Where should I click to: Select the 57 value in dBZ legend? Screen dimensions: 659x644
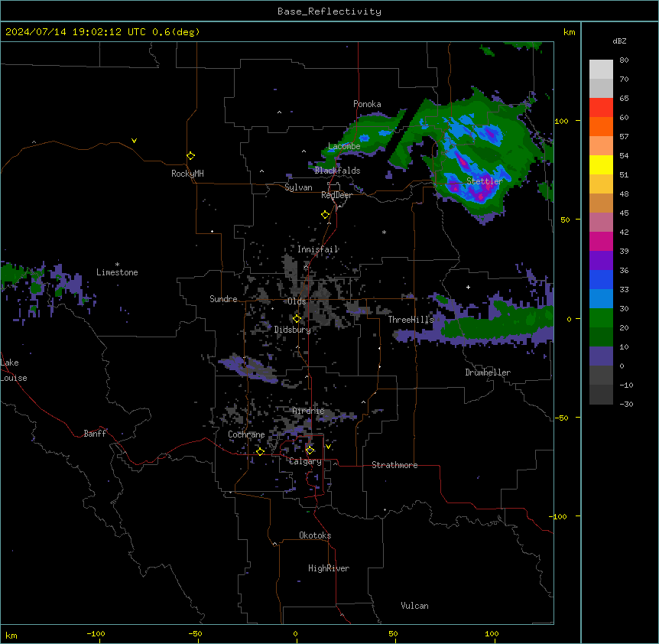click(x=624, y=137)
